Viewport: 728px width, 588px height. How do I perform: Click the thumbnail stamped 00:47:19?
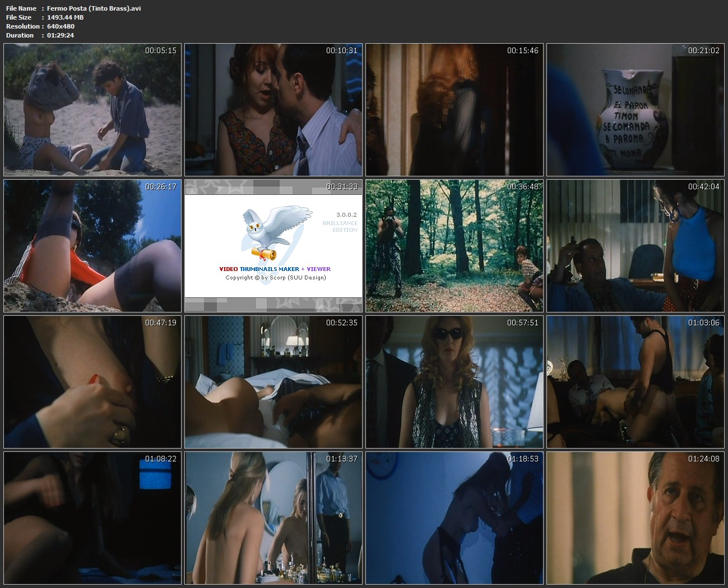(92, 382)
